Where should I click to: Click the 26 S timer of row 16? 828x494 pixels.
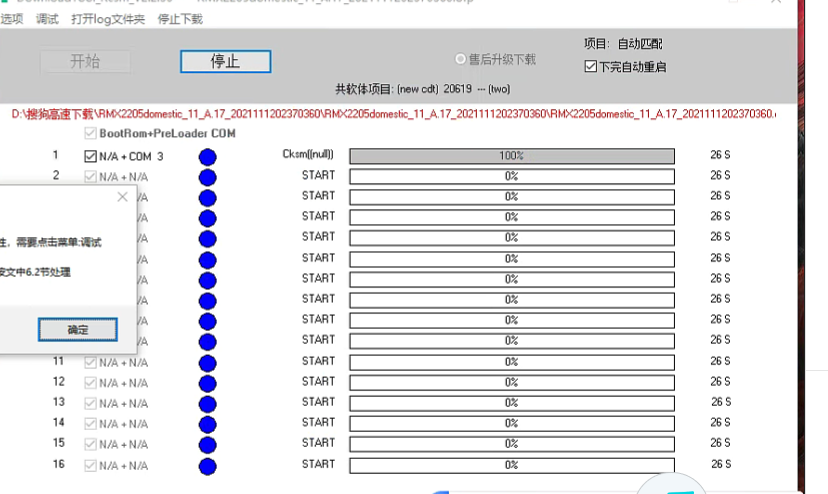pos(721,464)
